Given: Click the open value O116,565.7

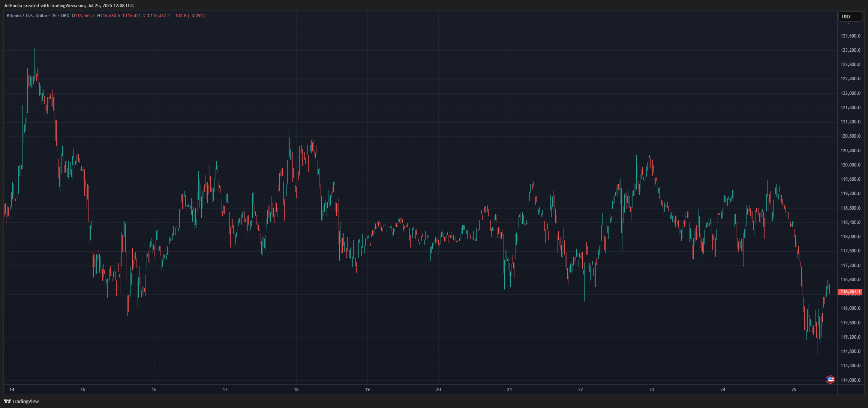Looking at the screenshot, I should [x=83, y=16].
